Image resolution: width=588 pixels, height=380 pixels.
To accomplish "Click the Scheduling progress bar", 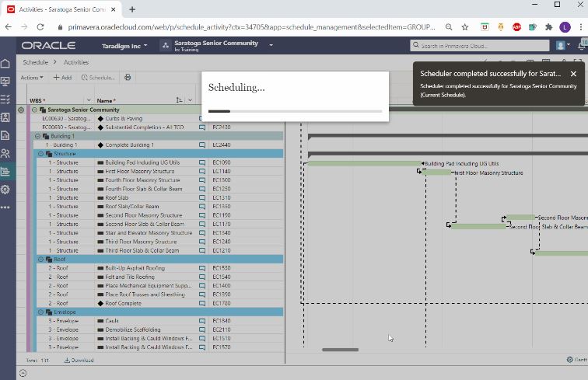I will pos(295,111).
